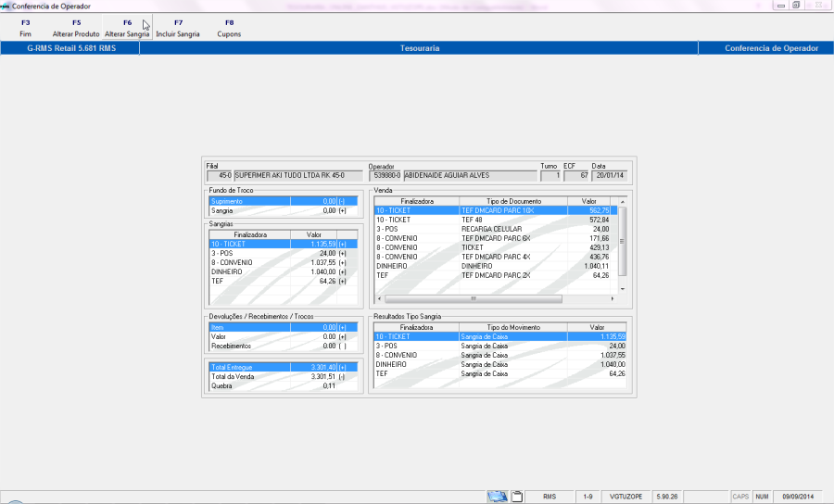The image size is (834, 504).
Task: Select the 8 - CONVENIO row in Resultados
Action: pyautogui.click(x=500, y=355)
